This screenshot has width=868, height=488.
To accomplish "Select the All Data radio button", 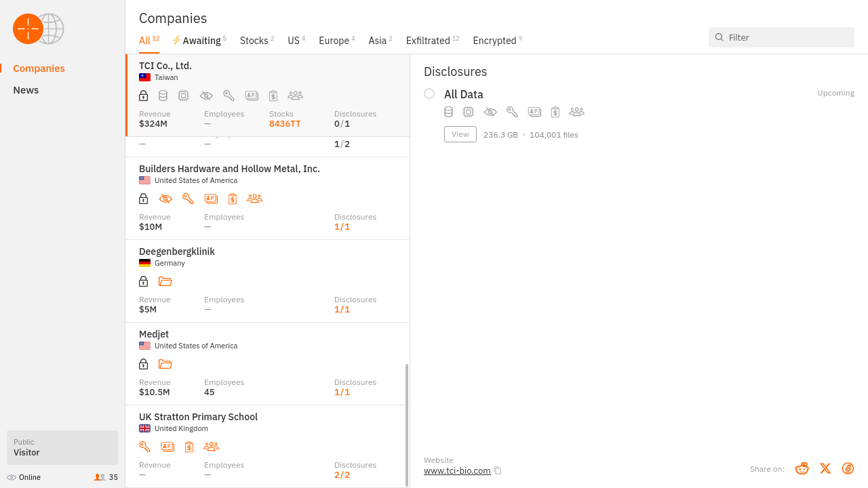I will [x=429, y=94].
